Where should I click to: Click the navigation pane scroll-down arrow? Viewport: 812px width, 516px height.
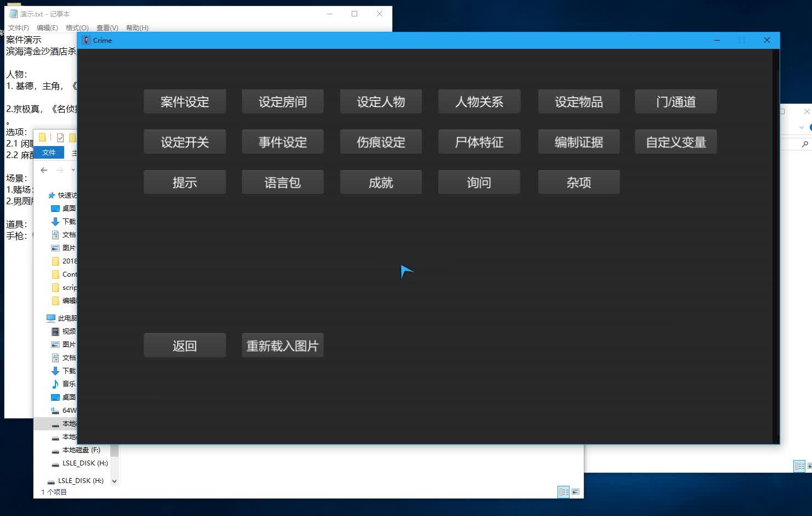[x=114, y=481]
